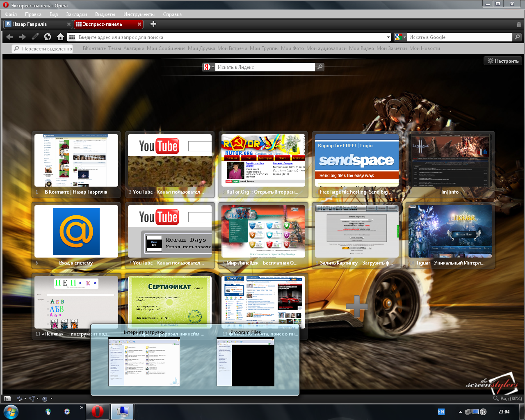Image resolution: width=525 pixels, height=420 pixels.
Task: Click the Настроить button
Action: point(503,61)
